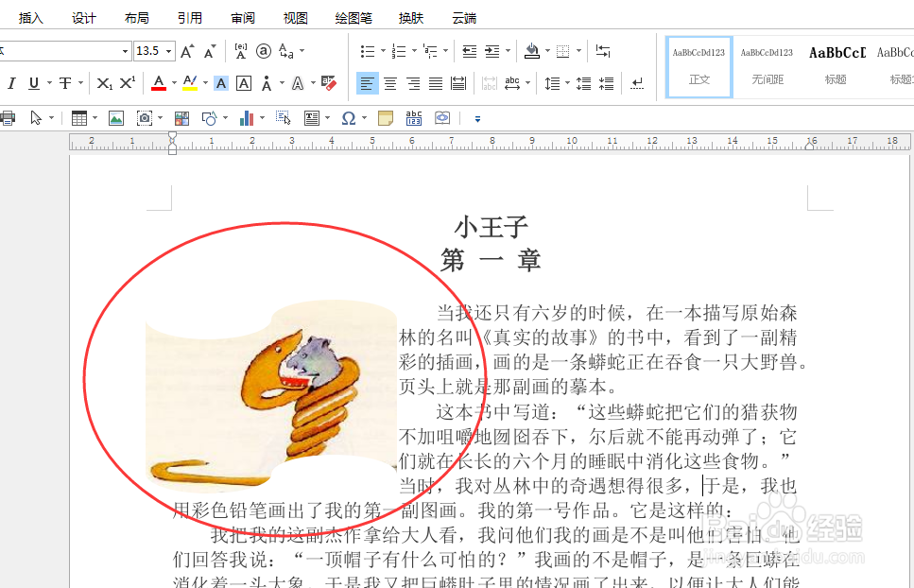This screenshot has width=914, height=588.
Task: Open the borders dropdown
Action: pyautogui.click(x=578, y=51)
